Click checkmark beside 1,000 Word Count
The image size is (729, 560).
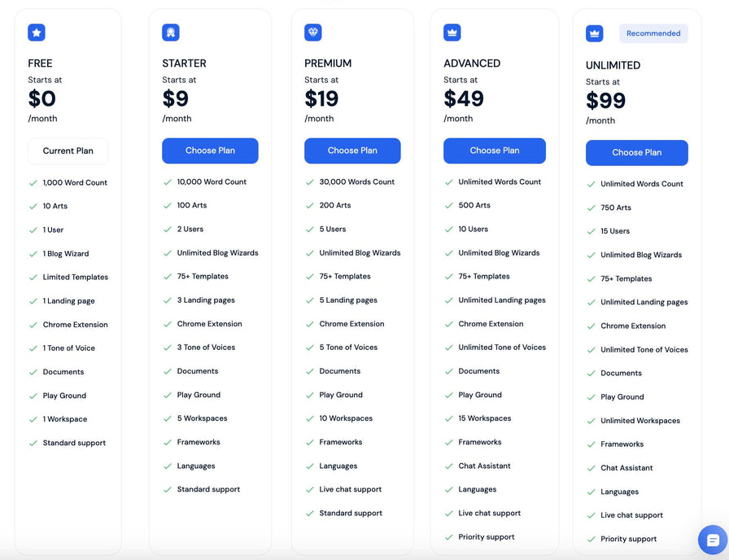[x=33, y=183]
